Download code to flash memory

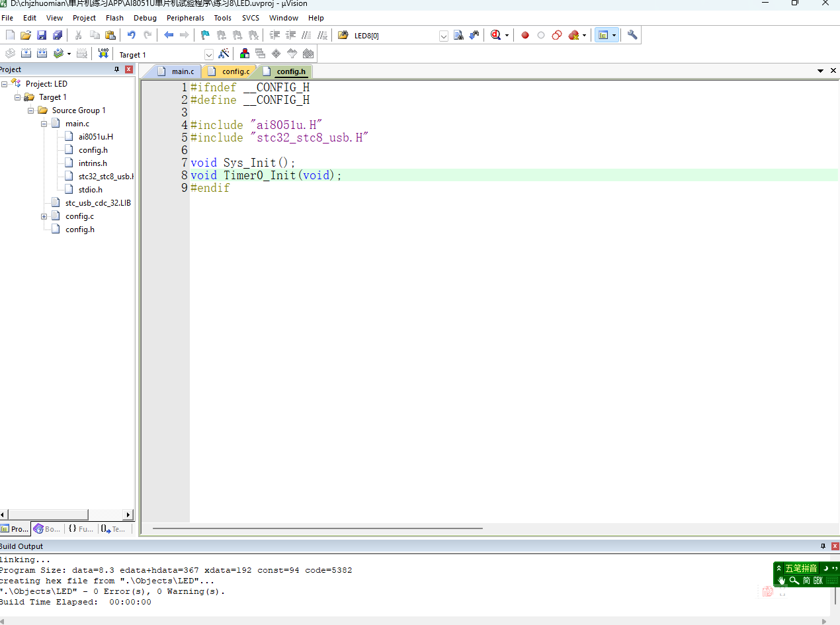point(103,54)
